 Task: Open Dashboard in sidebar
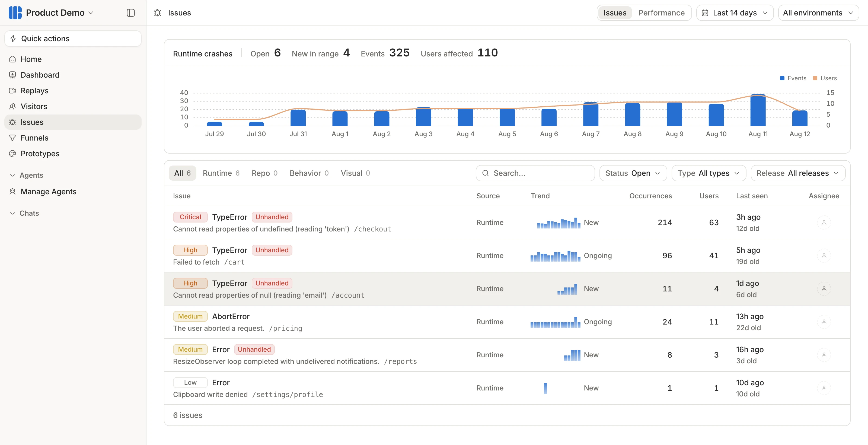(x=73, y=75)
